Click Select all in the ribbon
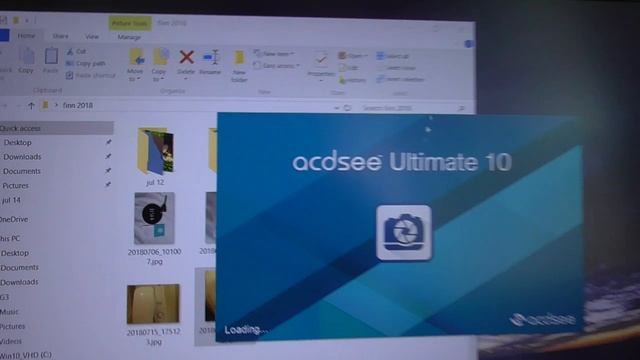The width and height of the screenshot is (640, 360). click(x=393, y=56)
